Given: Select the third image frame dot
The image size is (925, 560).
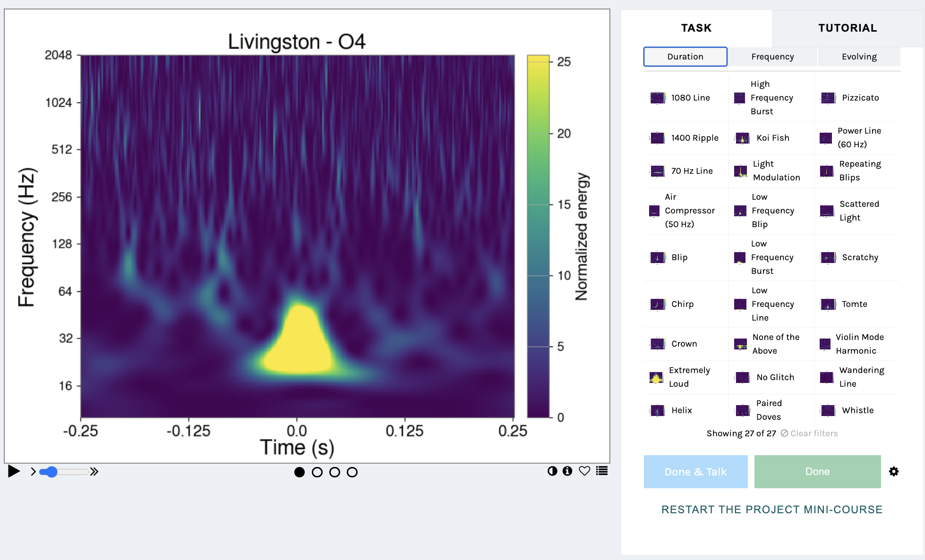Looking at the screenshot, I should pos(334,472).
